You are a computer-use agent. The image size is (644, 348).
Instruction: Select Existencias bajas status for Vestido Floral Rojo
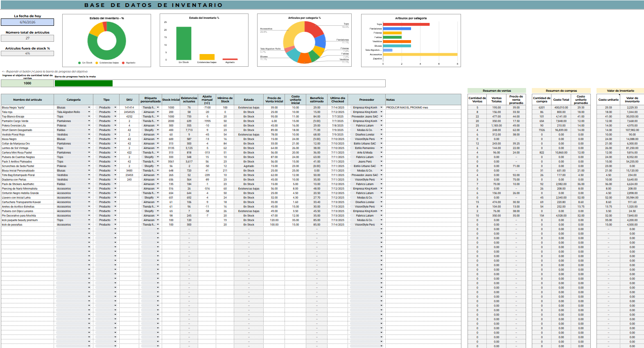(x=249, y=134)
